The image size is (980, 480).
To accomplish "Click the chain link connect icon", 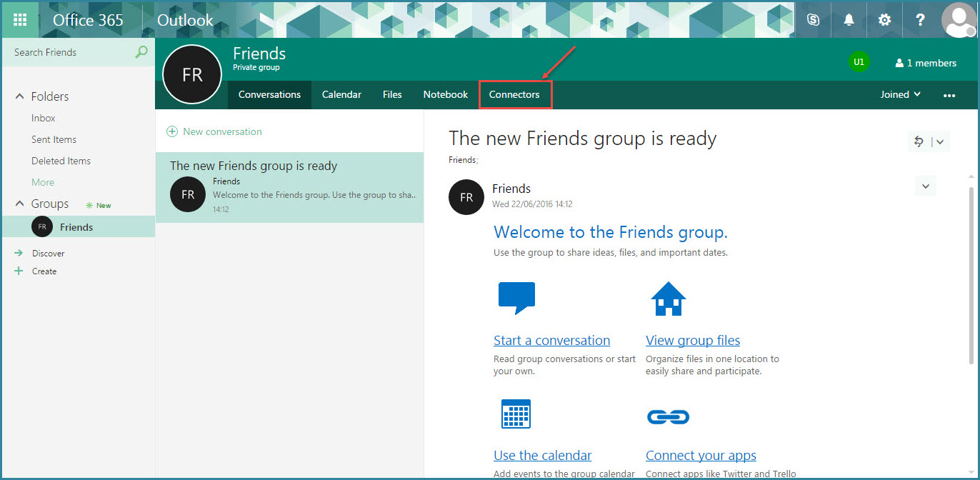I will click(668, 416).
